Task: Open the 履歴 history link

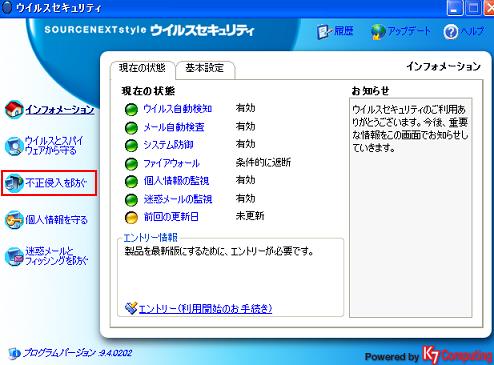Action: pyautogui.click(x=343, y=31)
